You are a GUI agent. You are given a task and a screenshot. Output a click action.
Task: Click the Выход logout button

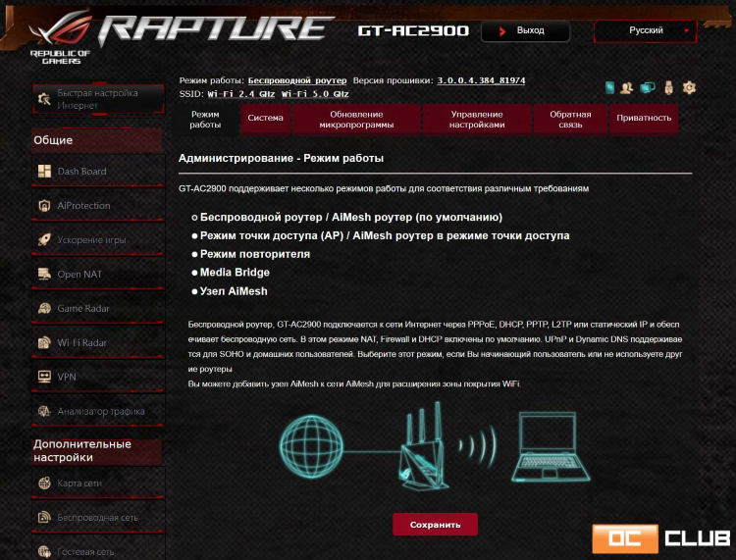525,31
